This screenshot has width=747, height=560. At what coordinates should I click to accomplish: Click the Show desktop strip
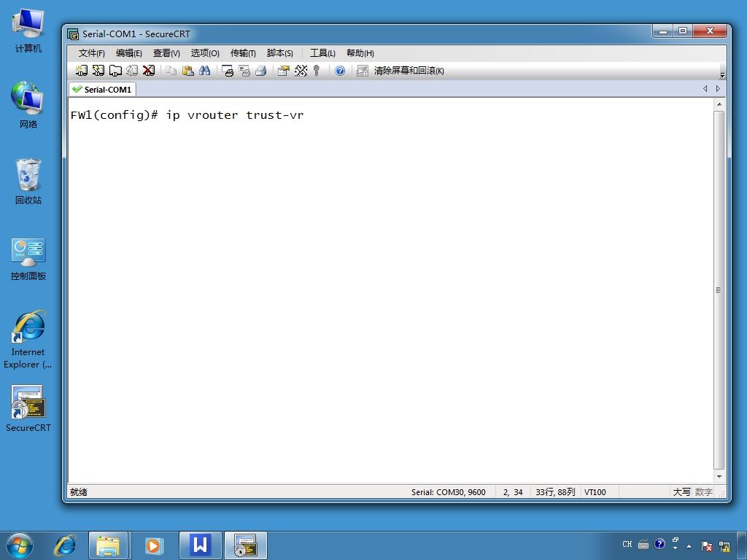pyautogui.click(x=743, y=545)
